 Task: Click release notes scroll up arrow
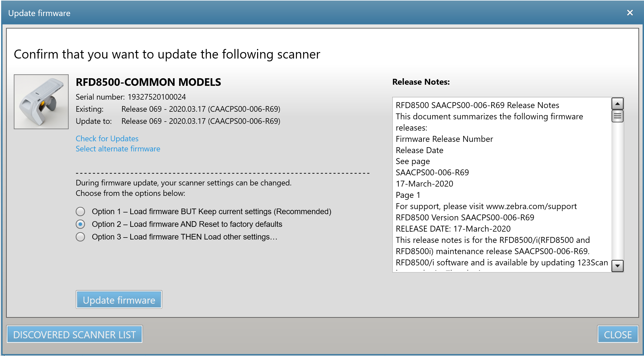pyautogui.click(x=618, y=104)
